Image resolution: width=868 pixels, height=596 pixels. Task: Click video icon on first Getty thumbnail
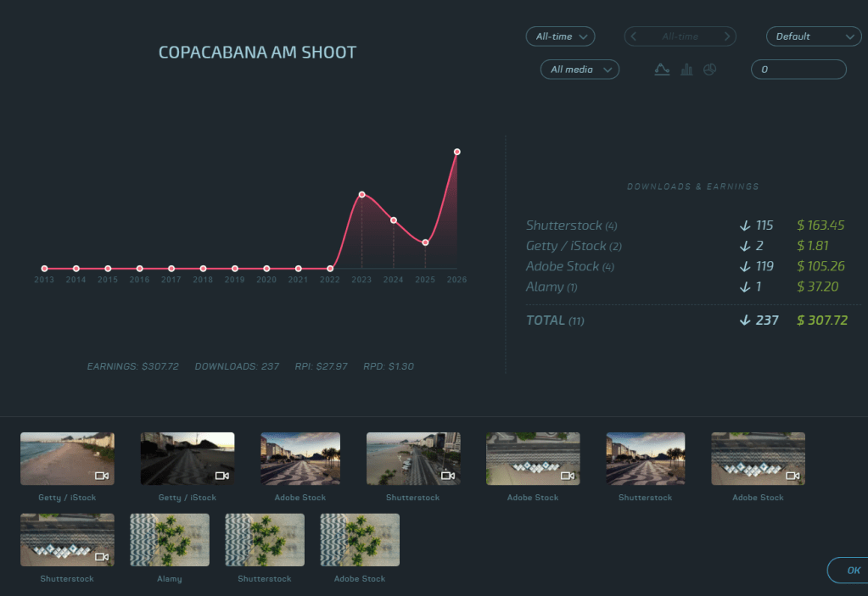tap(101, 476)
